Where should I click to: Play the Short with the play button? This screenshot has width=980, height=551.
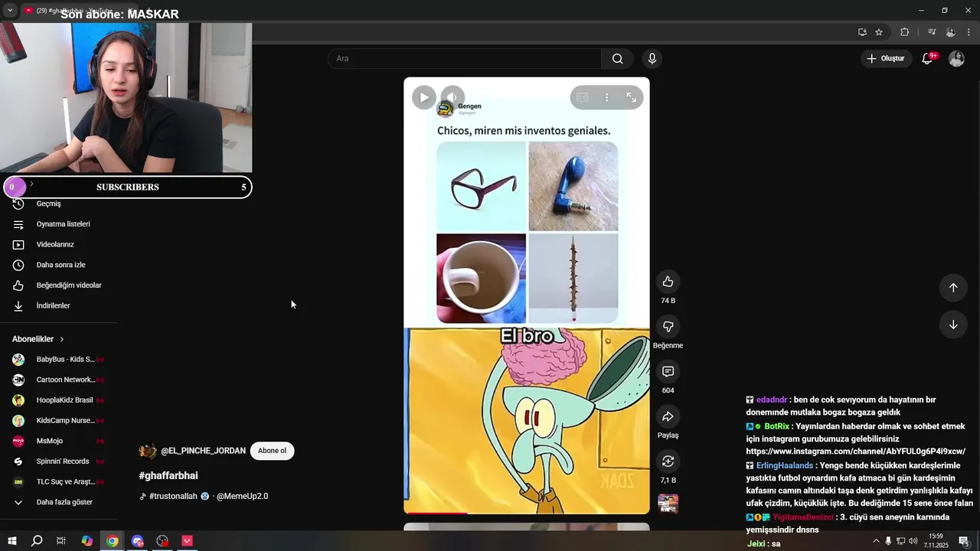[x=423, y=97]
